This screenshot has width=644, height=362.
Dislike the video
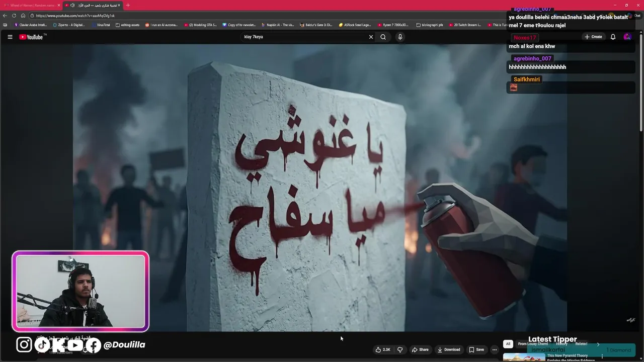pos(400,349)
